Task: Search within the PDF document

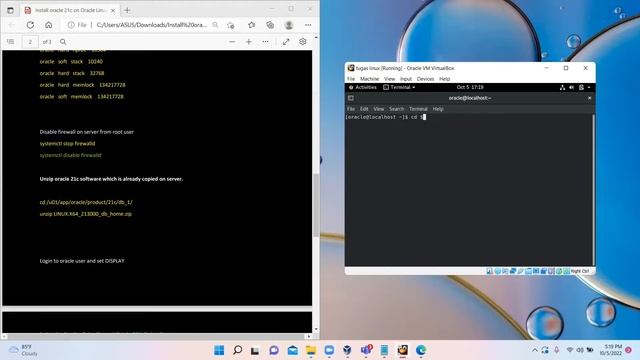Action: tap(63, 42)
